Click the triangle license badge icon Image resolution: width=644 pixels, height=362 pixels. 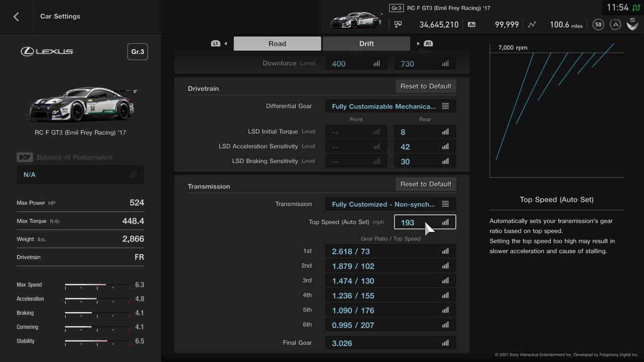(615, 24)
